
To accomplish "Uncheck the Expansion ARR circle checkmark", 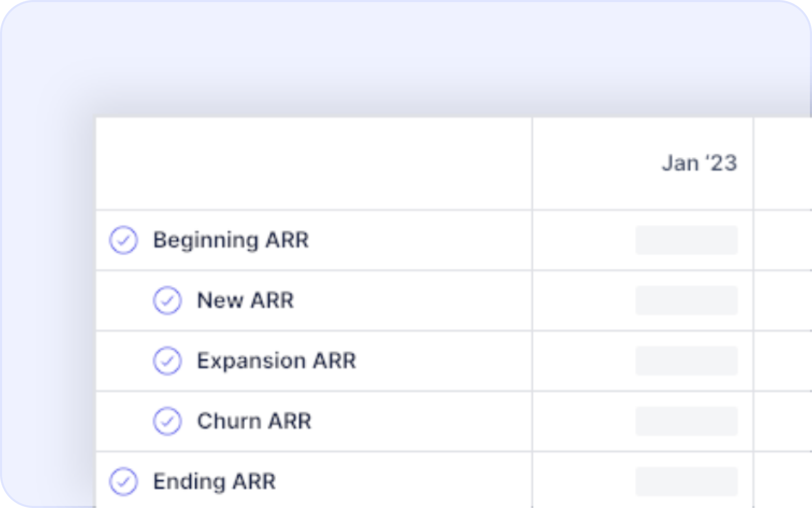I will pyautogui.click(x=167, y=361).
